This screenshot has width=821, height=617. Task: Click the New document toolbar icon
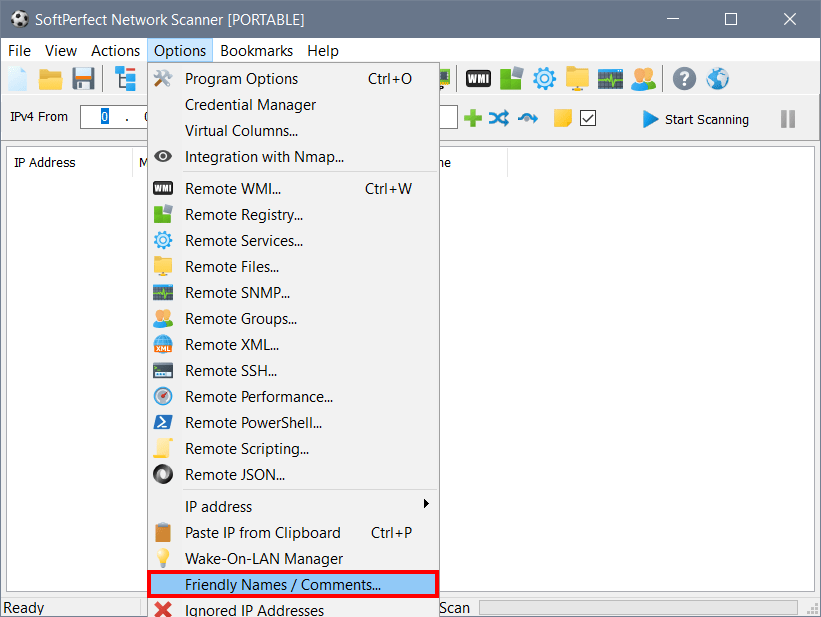point(18,79)
